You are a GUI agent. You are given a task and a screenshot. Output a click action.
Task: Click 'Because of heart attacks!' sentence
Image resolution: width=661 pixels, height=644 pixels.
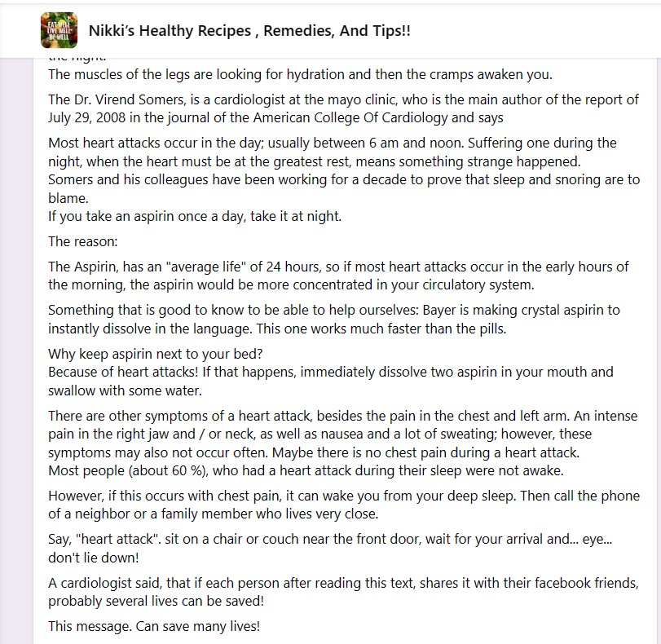[x=331, y=382]
